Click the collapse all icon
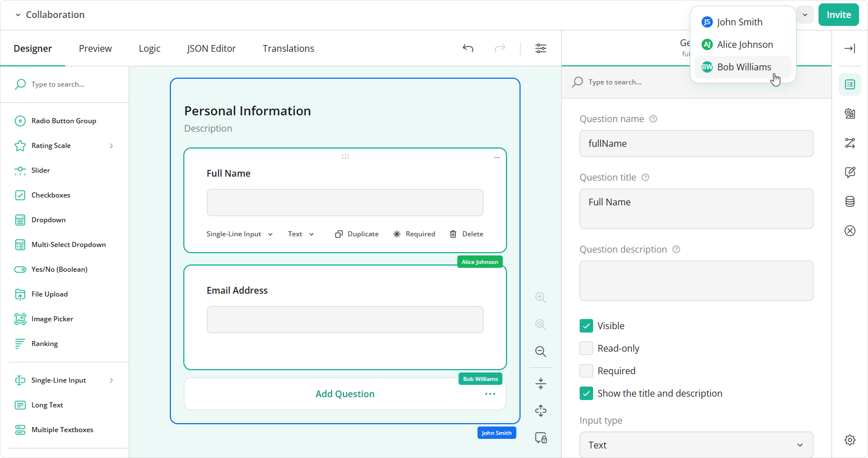868x458 pixels. pos(541,384)
